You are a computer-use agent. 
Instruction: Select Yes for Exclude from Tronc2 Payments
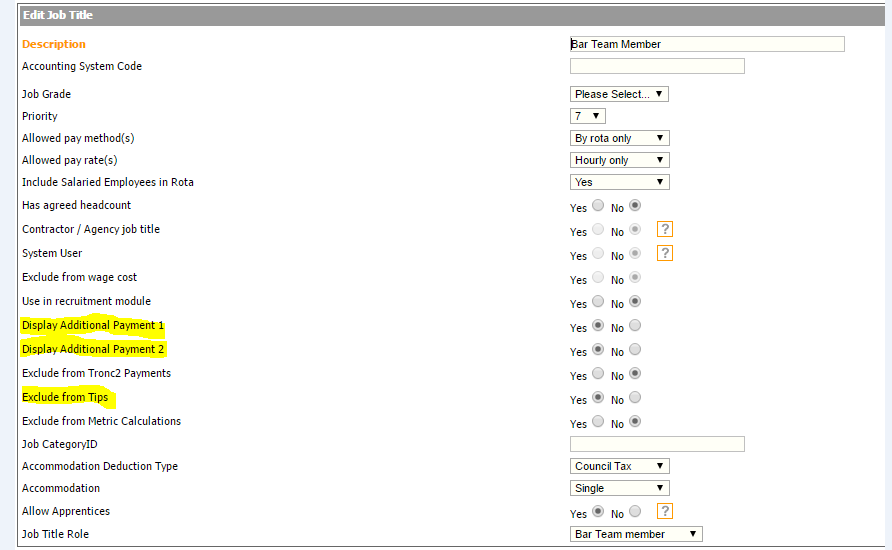pos(598,374)
